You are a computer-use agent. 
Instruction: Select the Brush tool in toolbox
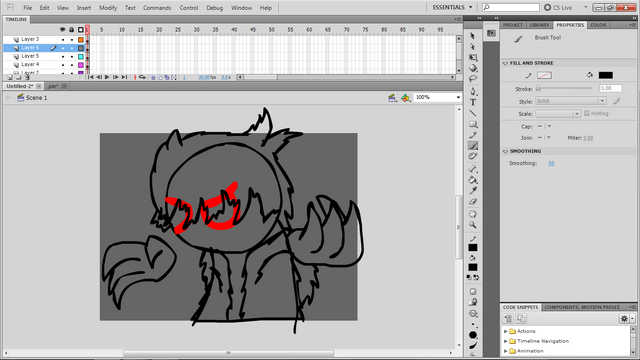(473, 146)
